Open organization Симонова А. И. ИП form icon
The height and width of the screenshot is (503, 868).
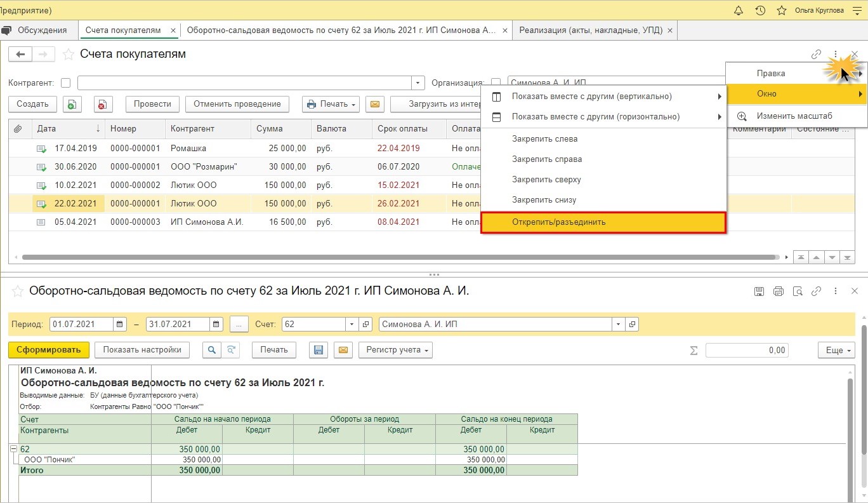[632, 325]
